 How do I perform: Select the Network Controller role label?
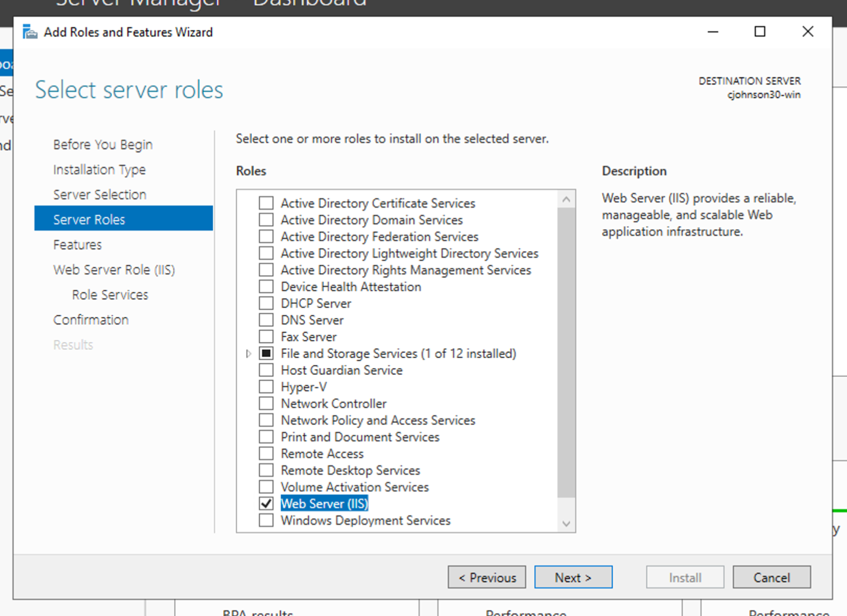334,404
